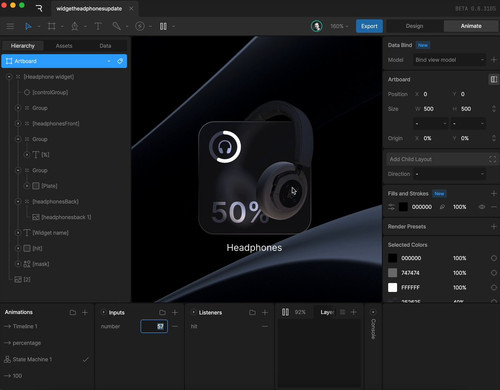500x390 pixels.
Task: Toggle color link for 747474 selected color
Action: pyautogui.click(x=494, y=273)
